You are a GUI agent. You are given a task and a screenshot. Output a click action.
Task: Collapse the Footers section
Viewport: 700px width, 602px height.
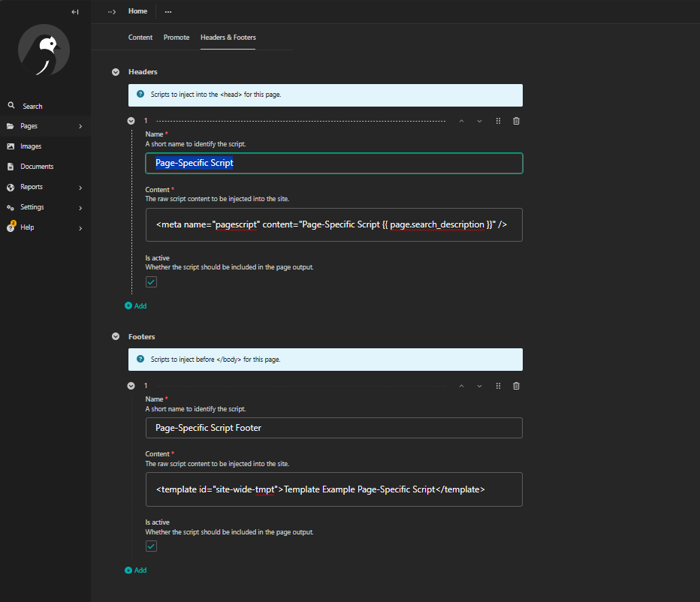pyautogui.click(x=115, y=336)
